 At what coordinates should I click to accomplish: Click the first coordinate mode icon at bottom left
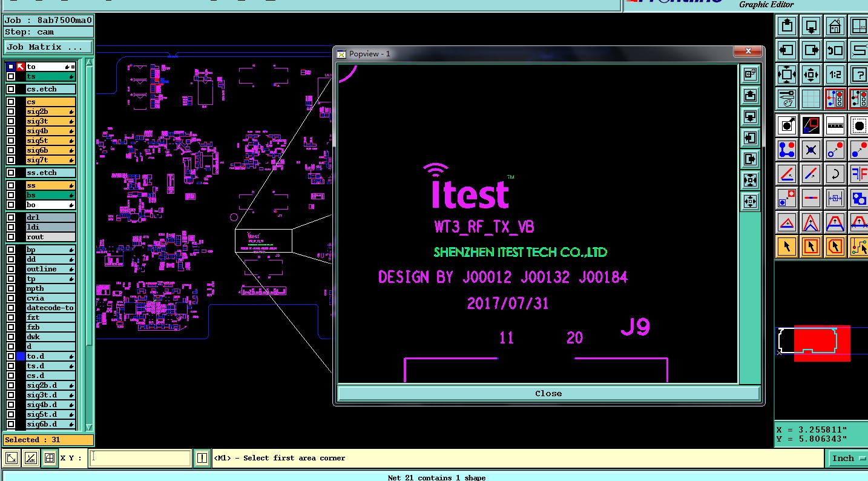click(x=11, y=459)
